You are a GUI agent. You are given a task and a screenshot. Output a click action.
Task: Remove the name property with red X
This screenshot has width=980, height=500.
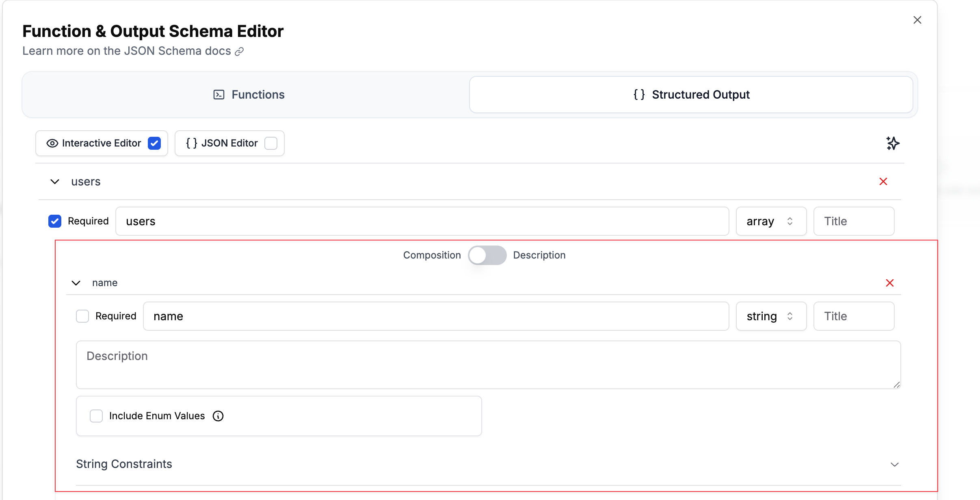[890, 283]
